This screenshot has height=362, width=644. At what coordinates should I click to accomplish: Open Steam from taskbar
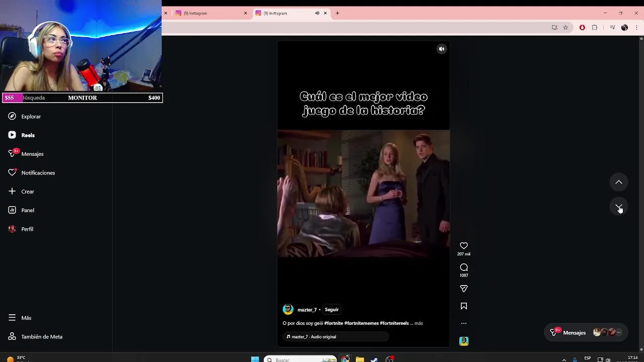(374, 359)
